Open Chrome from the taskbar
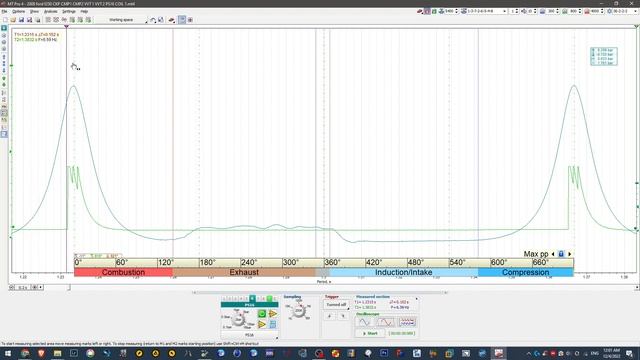Screen dimensions: 640x360 [x=25, y=353]
